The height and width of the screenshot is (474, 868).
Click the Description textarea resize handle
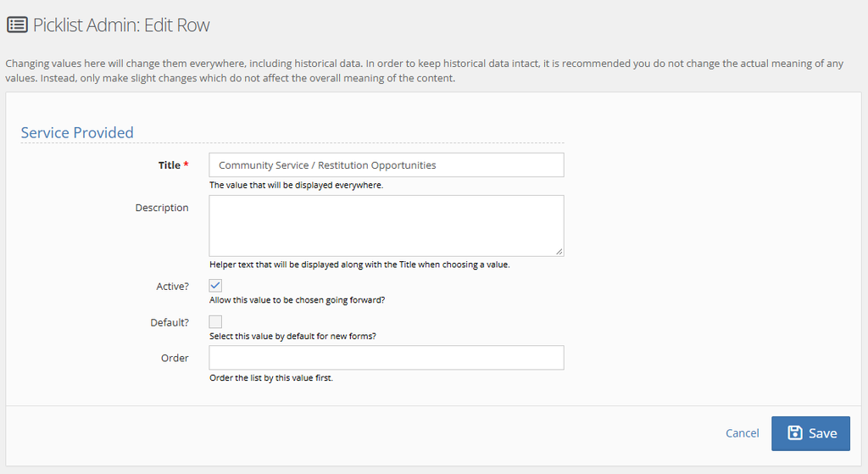tap(559, 252)
